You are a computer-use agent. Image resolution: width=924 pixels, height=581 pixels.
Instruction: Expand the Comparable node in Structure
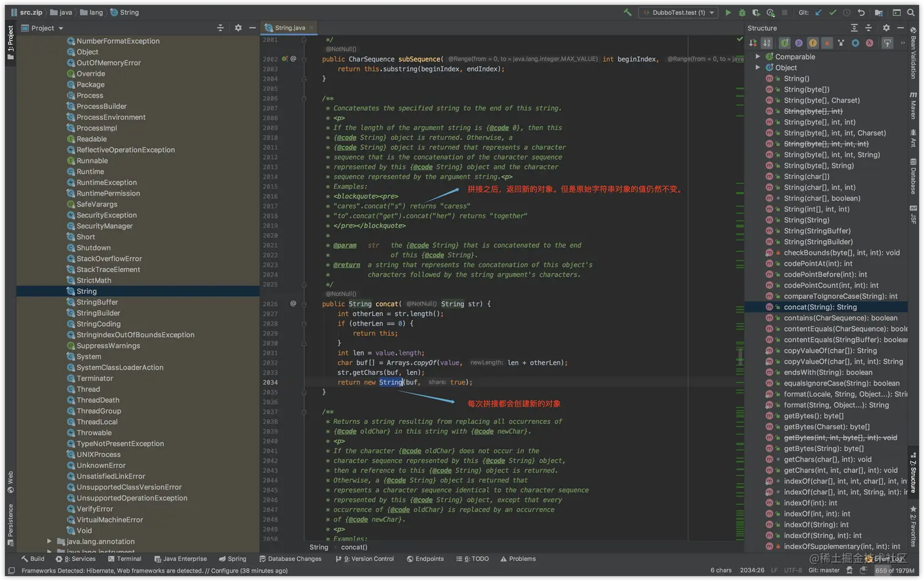758,57
